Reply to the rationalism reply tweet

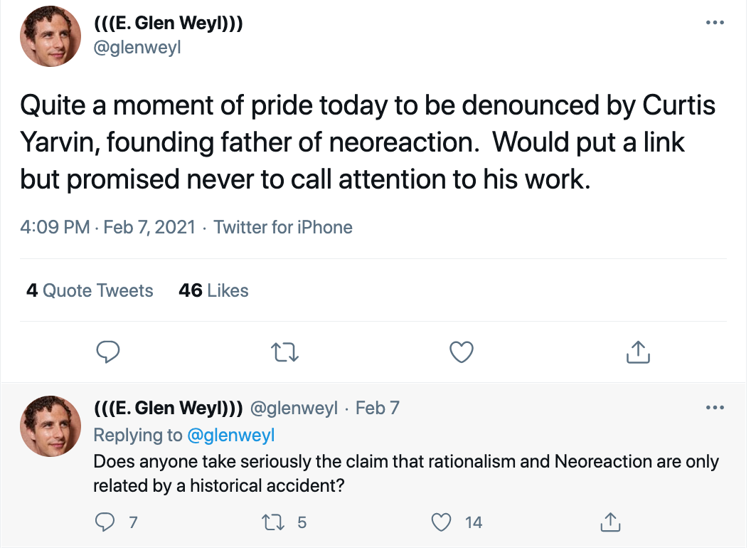click(x=105, y=522)
